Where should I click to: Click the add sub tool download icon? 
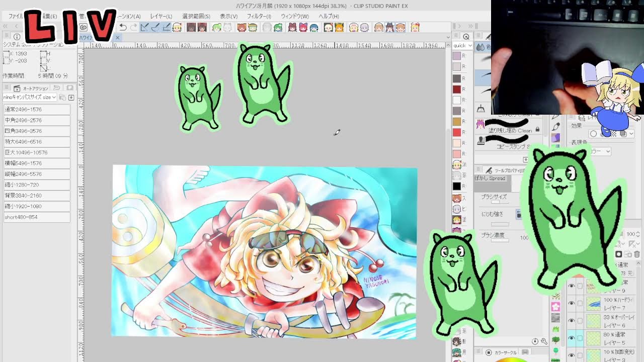coord(525,159)
